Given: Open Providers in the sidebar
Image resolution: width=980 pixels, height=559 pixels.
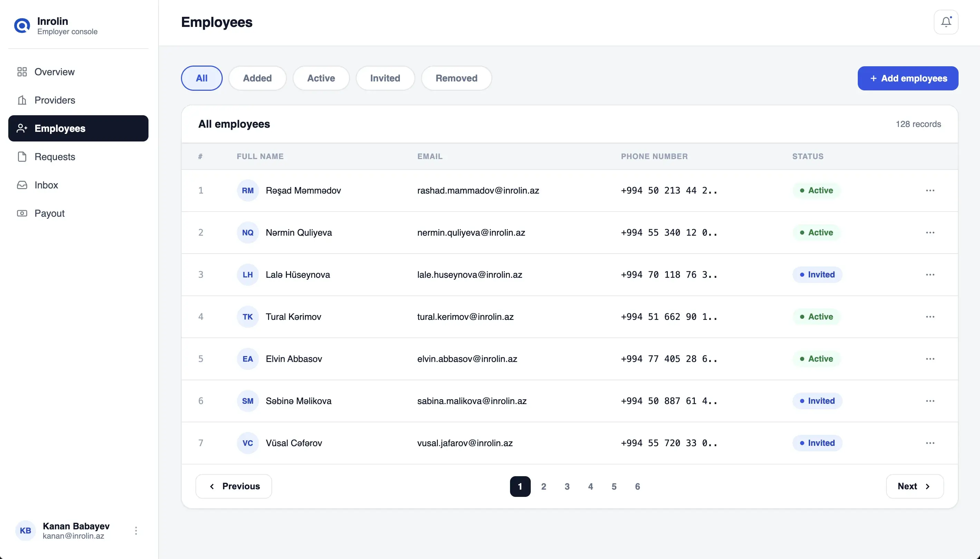Looking at the screenshot, I should [x=78, y=100].
